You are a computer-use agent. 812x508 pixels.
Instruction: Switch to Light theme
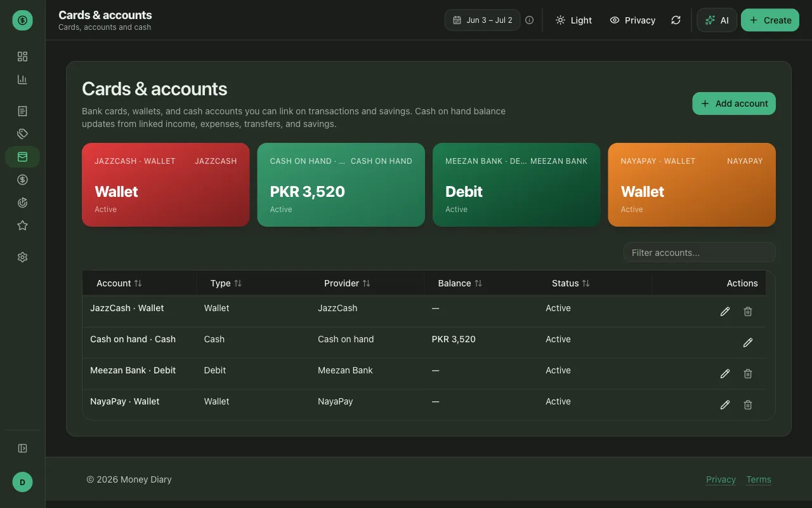click(573, 20)
